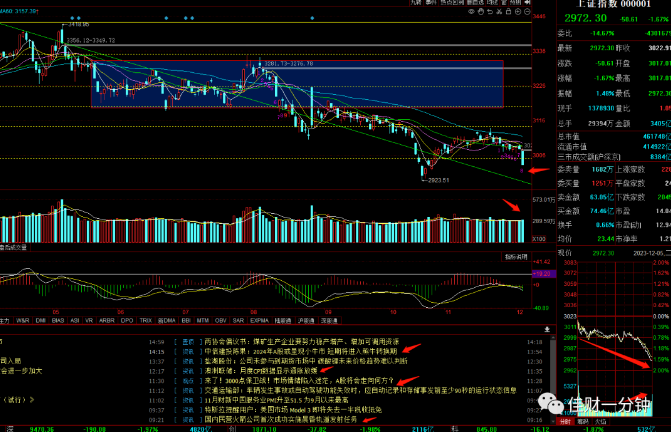The height and width of the screenshot is (432, 671).
Task: Open the 11:30 news about 3000点保卫战
Action: click(x=299, y=381)
